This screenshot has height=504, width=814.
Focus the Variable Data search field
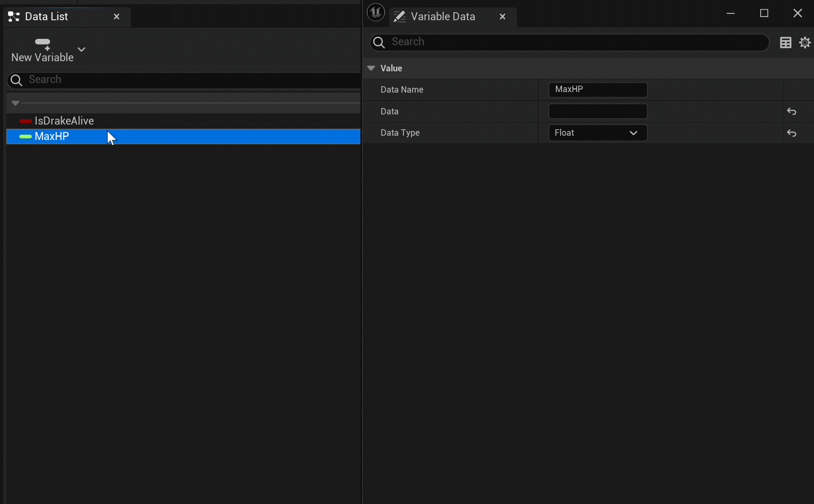[x=570, y=42]
